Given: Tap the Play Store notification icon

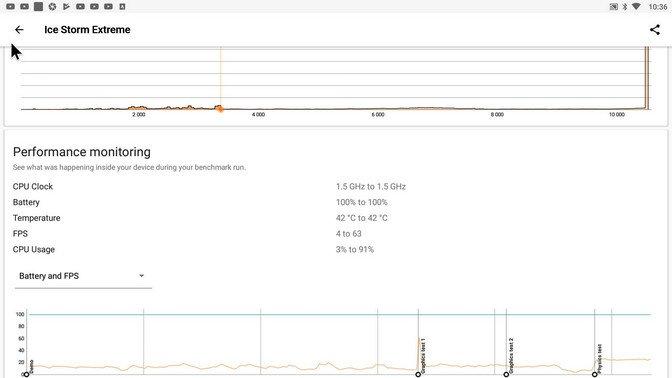Looking at the screenshot, I should [66, 6].
